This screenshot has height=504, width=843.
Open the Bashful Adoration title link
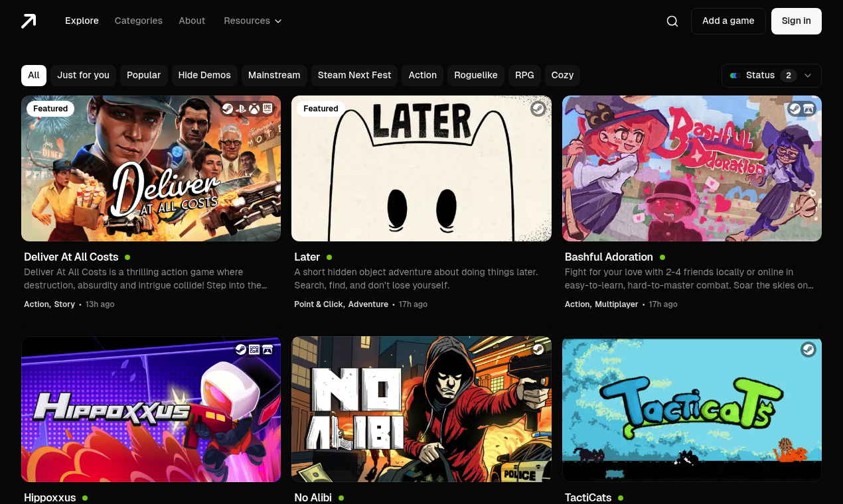(x=609, y=257)
